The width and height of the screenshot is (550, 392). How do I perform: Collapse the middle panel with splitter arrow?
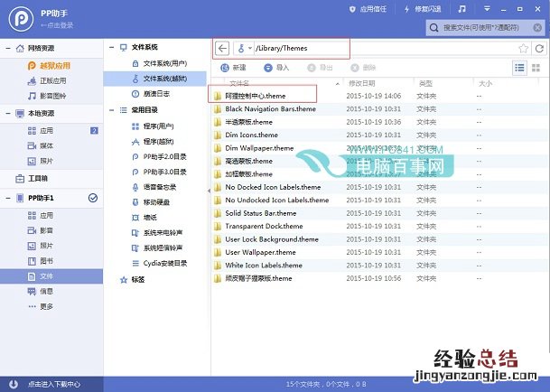point(209,191)
